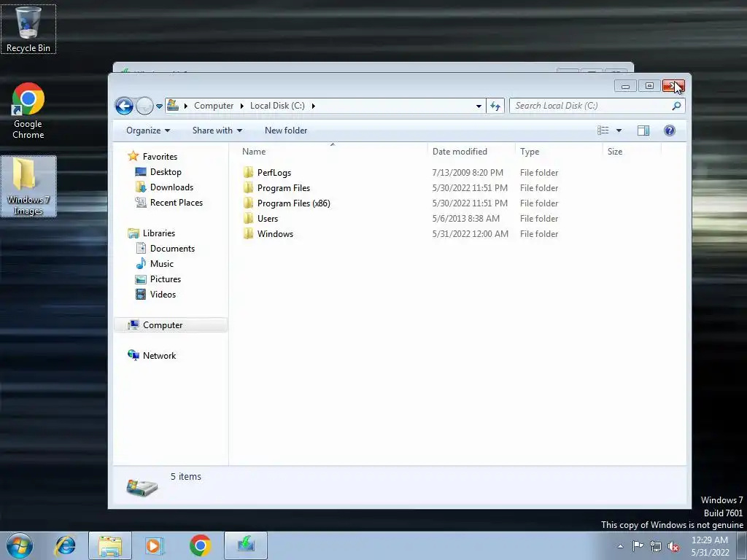Launch Internet Explorer from the taskbar

[65, 545]
